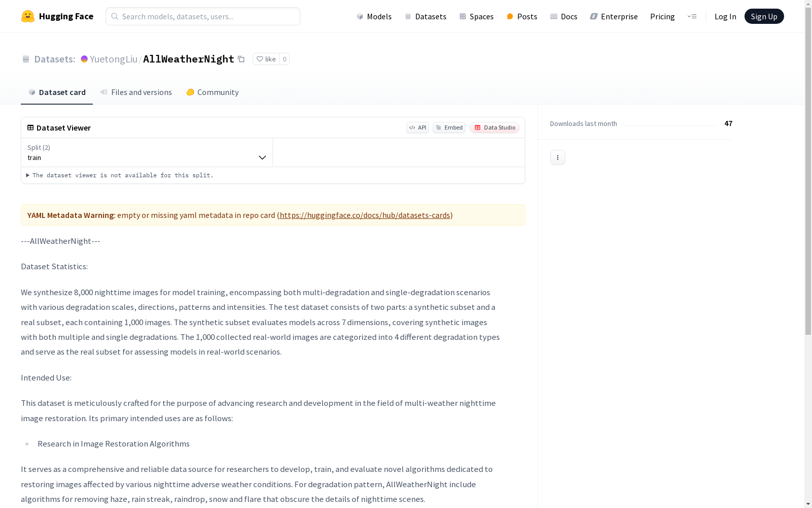Click the Dataset Viewer heading
Screen dimensions: 812x508
[63, 128]
